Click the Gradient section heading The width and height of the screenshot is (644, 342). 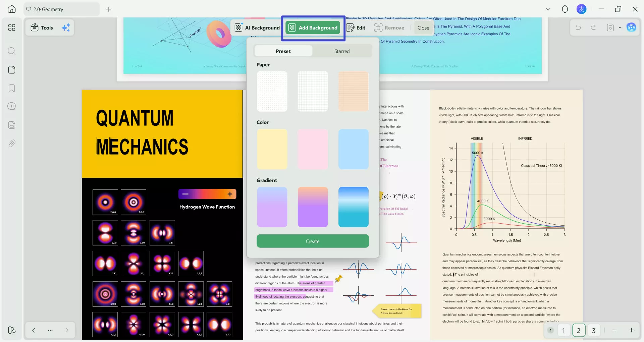[267, 180]
